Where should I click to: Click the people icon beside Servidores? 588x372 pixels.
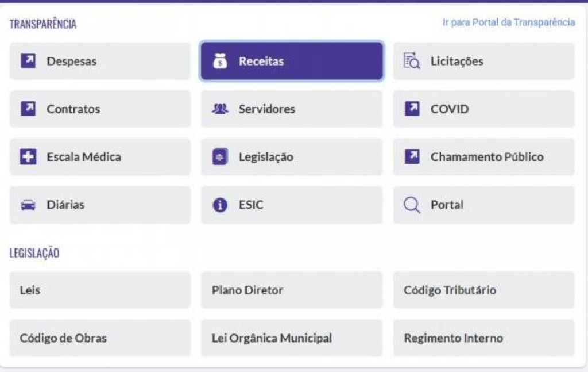[220, 109]
